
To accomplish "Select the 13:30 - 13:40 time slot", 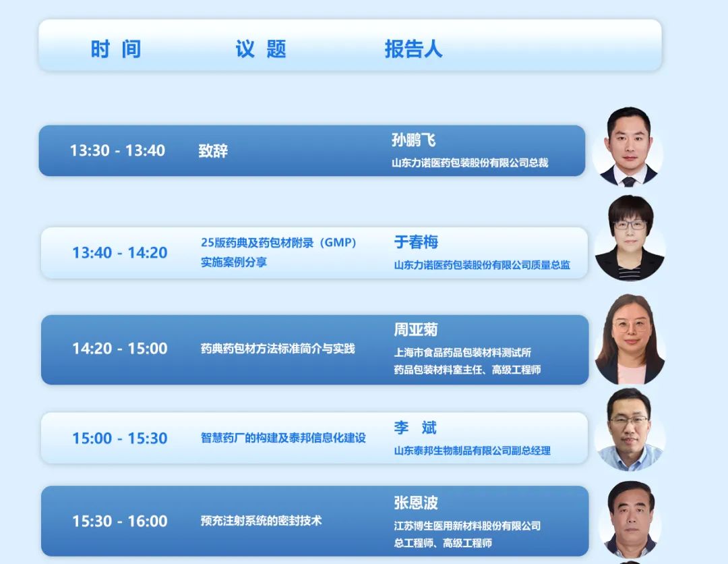I will [117, 150].
